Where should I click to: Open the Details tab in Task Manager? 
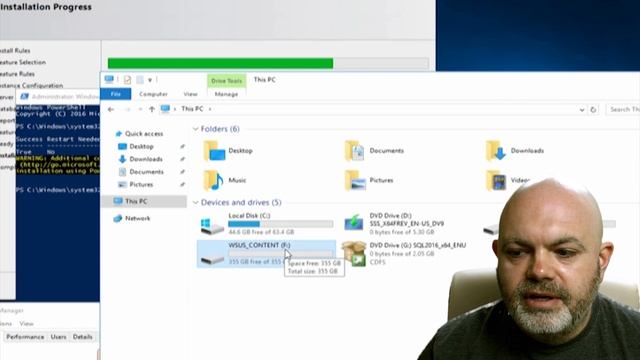82,337
